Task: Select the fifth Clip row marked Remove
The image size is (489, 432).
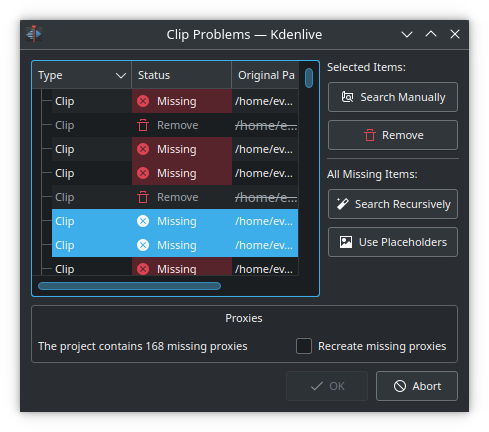Action: click(175, 197)
